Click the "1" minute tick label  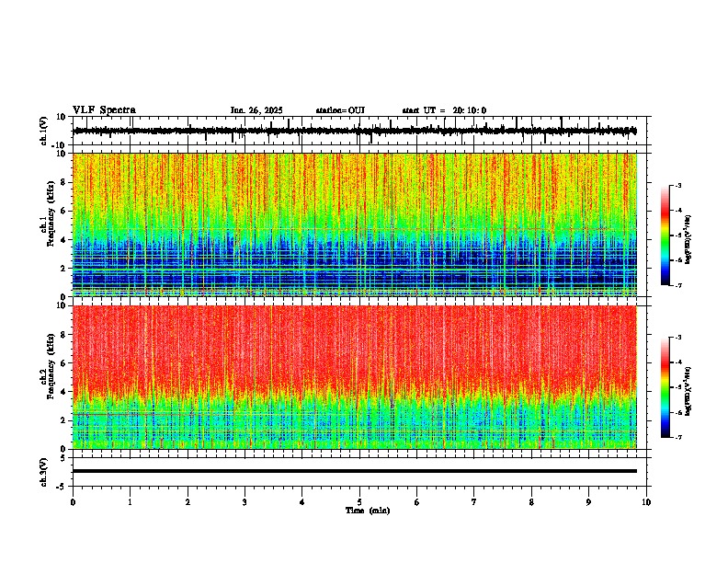130,502
